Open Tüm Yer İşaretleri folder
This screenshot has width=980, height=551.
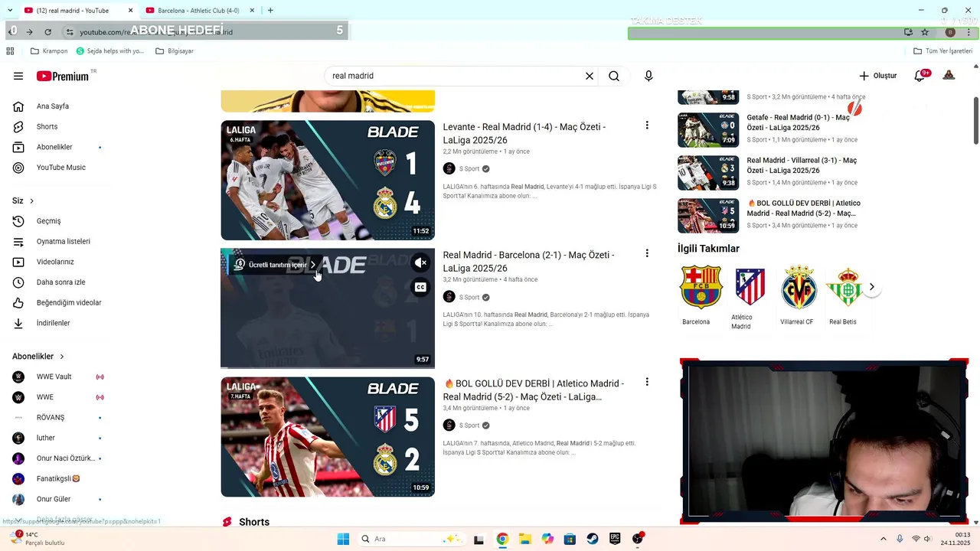click(x=943, y=51)
